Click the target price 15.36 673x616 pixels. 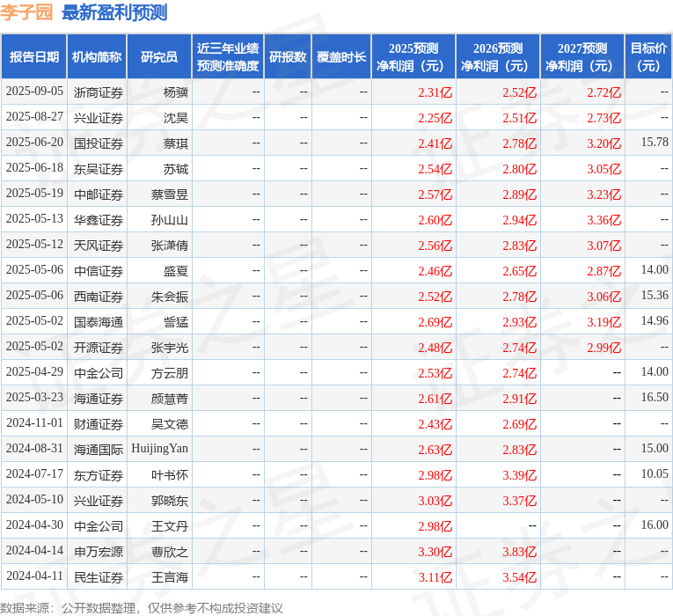pos(655,296)
